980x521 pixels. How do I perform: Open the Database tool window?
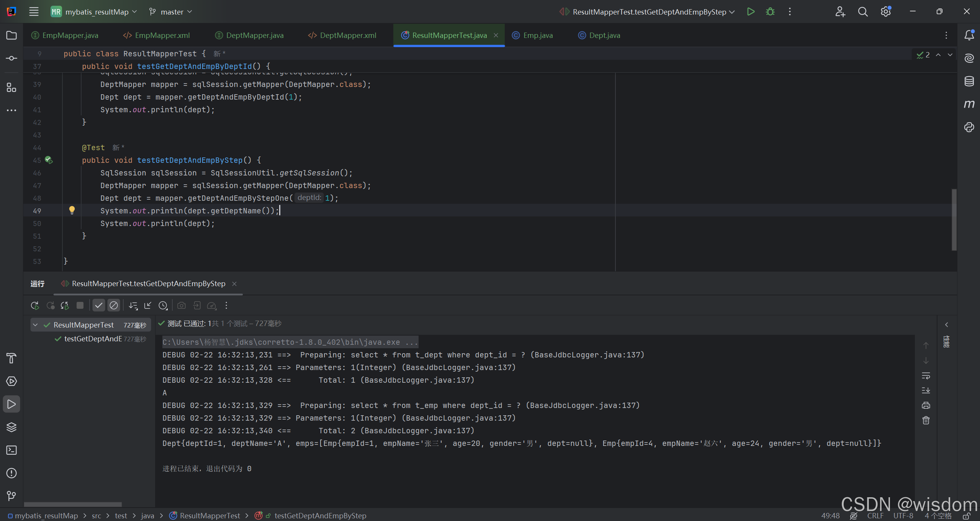coord(969,81)
